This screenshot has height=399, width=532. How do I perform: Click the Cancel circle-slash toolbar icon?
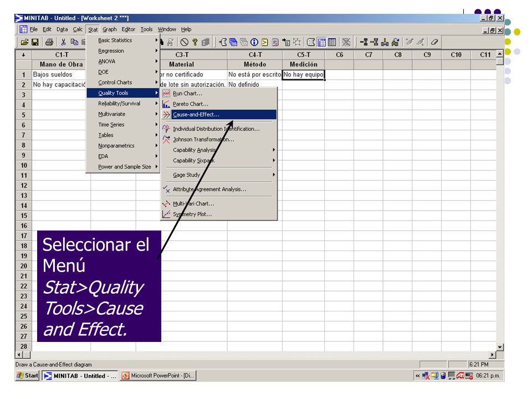(184, 42)
